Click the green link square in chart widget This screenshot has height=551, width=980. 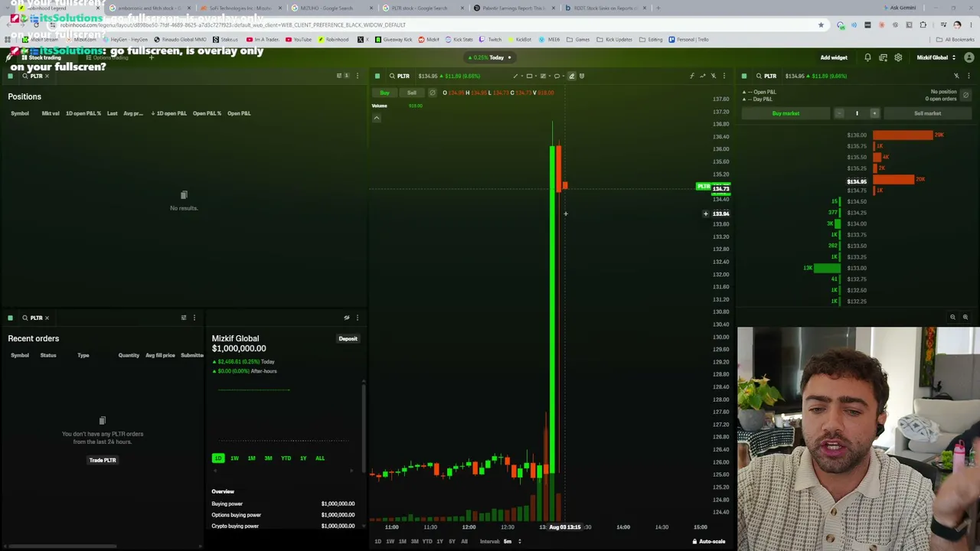(x=377, y=76)
